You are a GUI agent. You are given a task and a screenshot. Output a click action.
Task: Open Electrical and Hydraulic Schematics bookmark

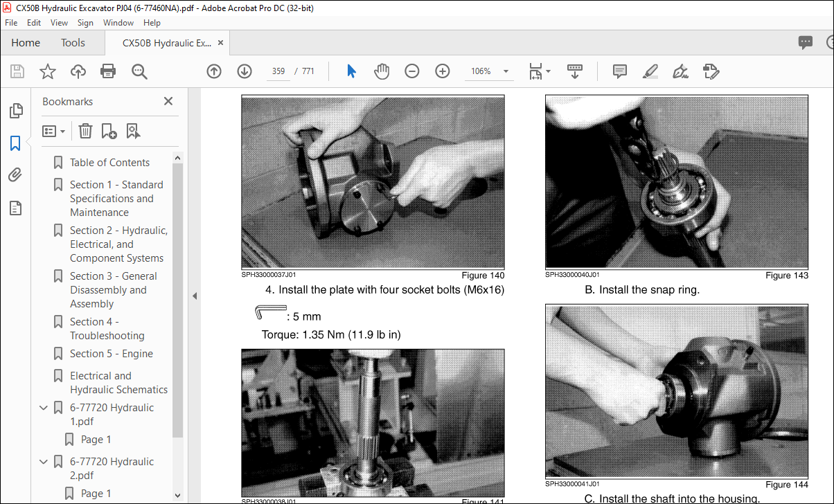118,383
